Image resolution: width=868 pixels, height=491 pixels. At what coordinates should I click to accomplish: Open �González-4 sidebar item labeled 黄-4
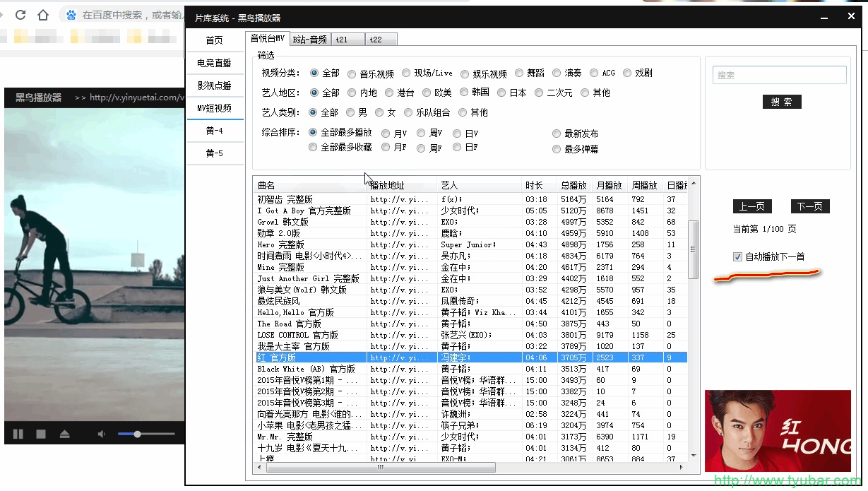pyautogui.click(x=214, y=131)
